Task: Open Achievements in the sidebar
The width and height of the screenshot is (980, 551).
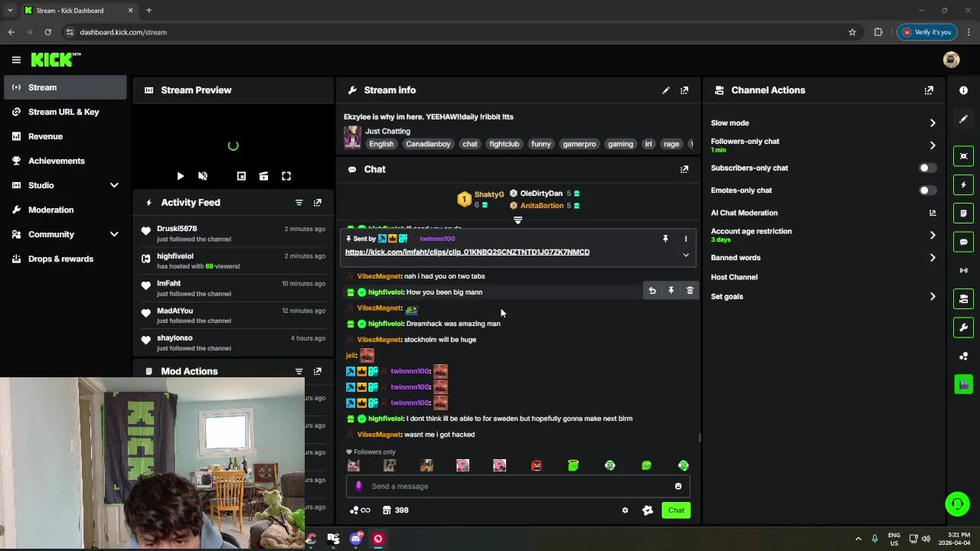Action: click(x=65, y=161)
